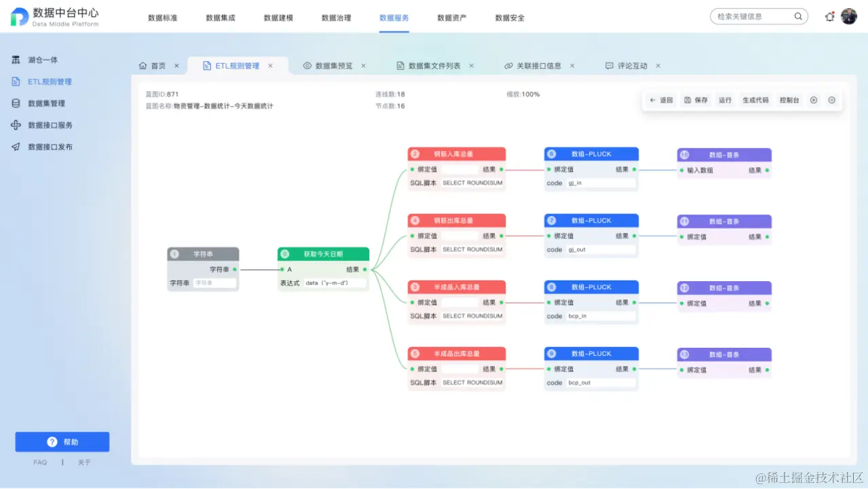Open the 帮助 help button
The image size is (868, 489).
click(62, 441)
